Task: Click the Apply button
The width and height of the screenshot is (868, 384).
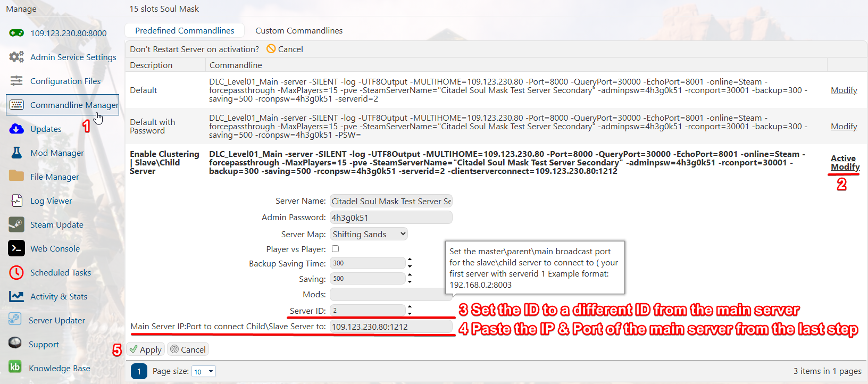Action: point(145,349)
